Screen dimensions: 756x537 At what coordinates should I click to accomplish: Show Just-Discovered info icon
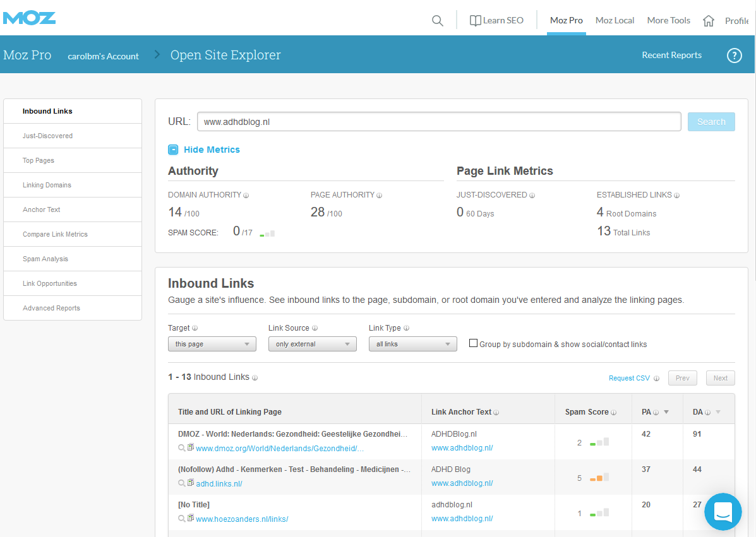coord(532,196)
